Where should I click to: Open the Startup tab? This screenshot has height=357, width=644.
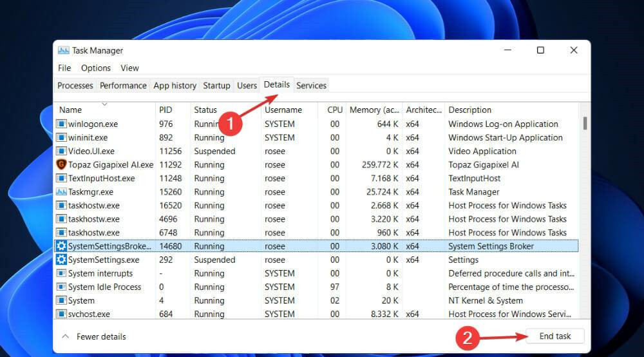click(x=216, y=85)
